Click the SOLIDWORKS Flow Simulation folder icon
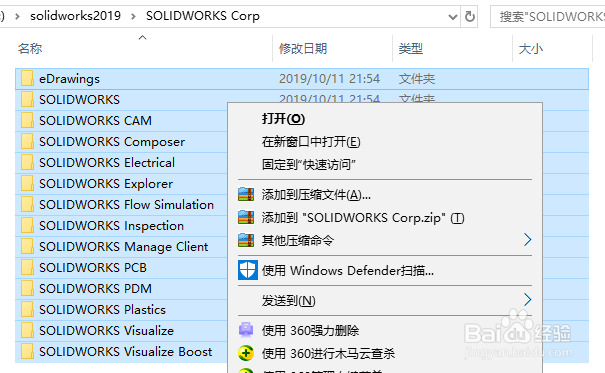 27,204
